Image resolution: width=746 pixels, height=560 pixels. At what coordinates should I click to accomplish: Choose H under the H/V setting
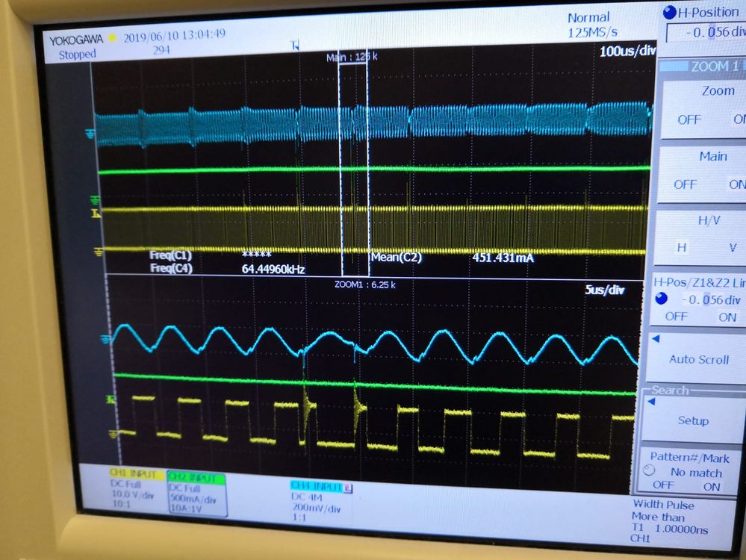coord(681,247)
